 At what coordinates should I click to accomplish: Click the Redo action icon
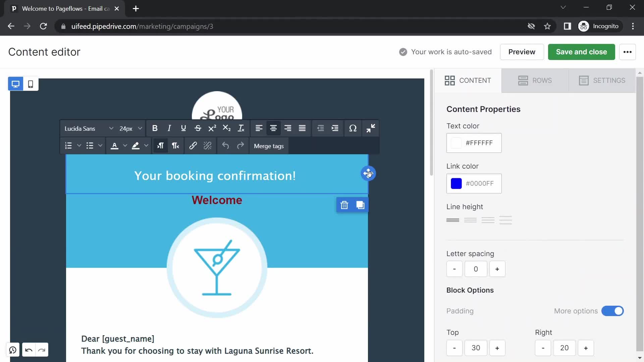pos(240,146)
